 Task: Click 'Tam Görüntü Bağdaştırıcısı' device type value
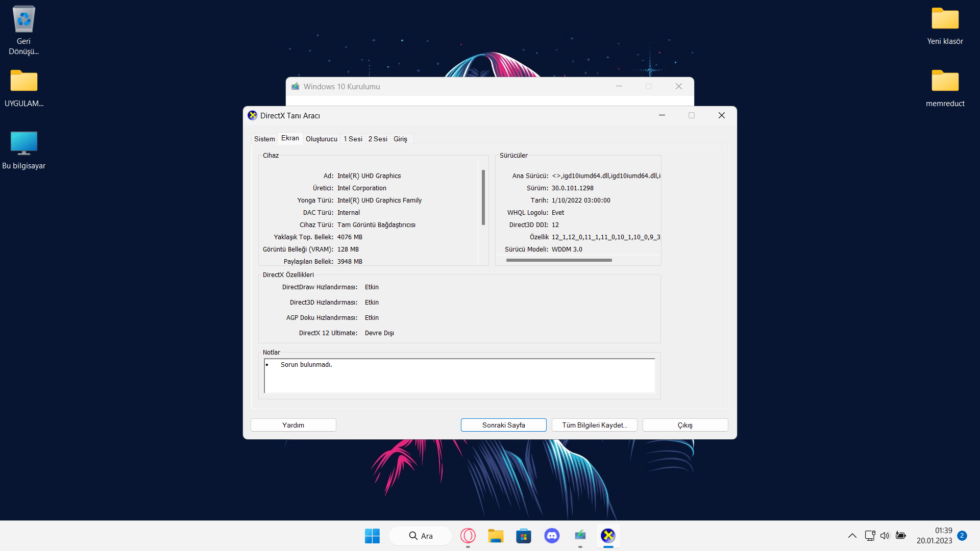(376, 225)
